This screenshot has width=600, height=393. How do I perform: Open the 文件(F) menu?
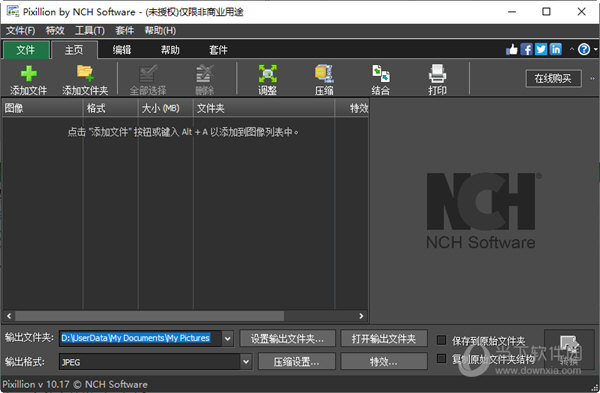click(20, 31)
